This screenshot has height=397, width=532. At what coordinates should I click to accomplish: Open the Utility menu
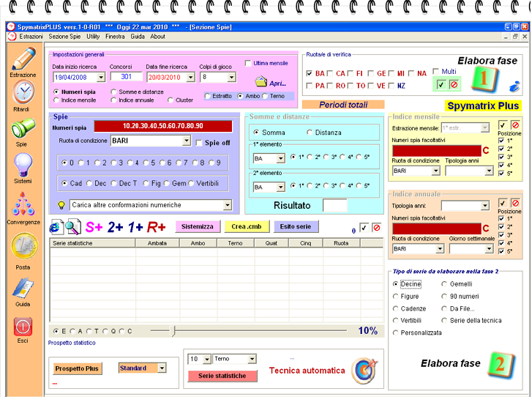(93, 37)
